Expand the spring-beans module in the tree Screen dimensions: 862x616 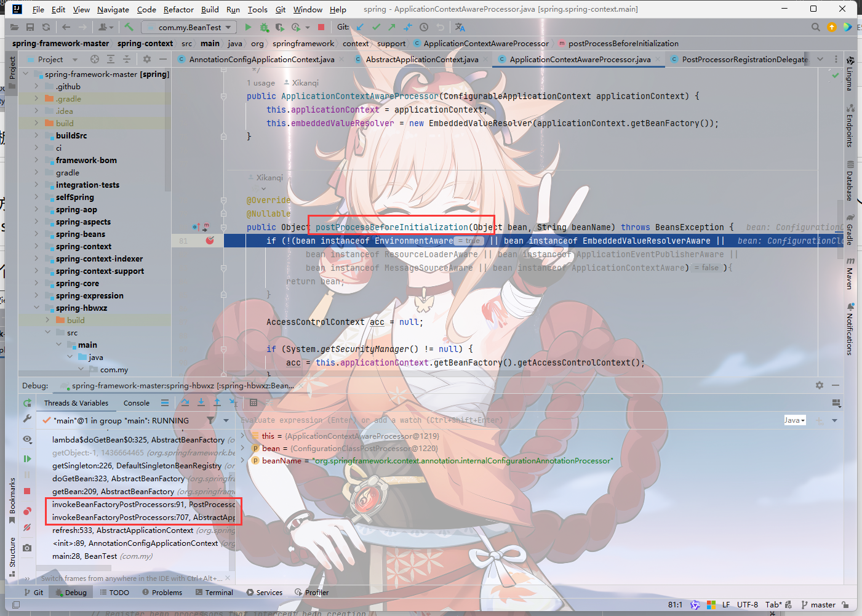coord(36,234)
